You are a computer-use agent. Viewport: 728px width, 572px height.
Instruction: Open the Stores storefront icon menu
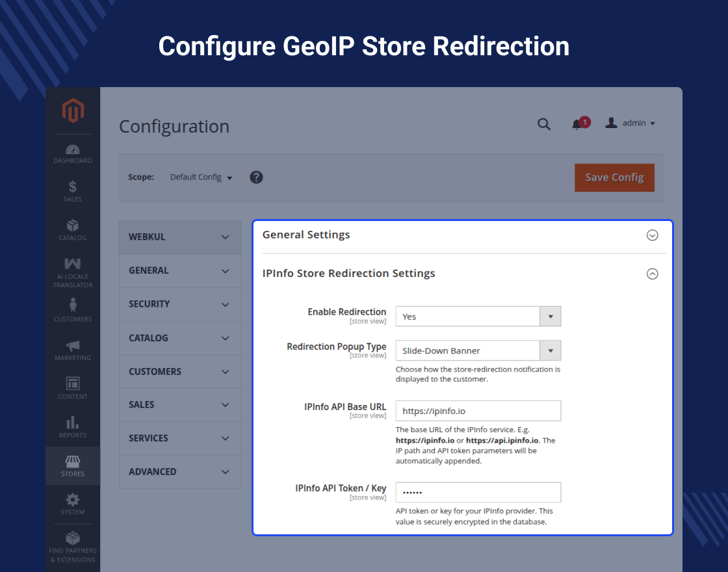click(x=72, y=465)
